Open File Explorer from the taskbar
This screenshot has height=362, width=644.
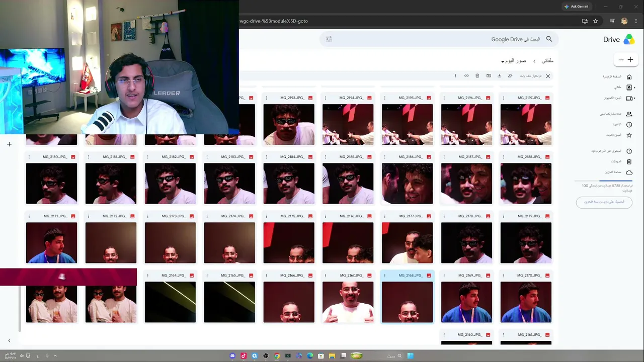332,356
